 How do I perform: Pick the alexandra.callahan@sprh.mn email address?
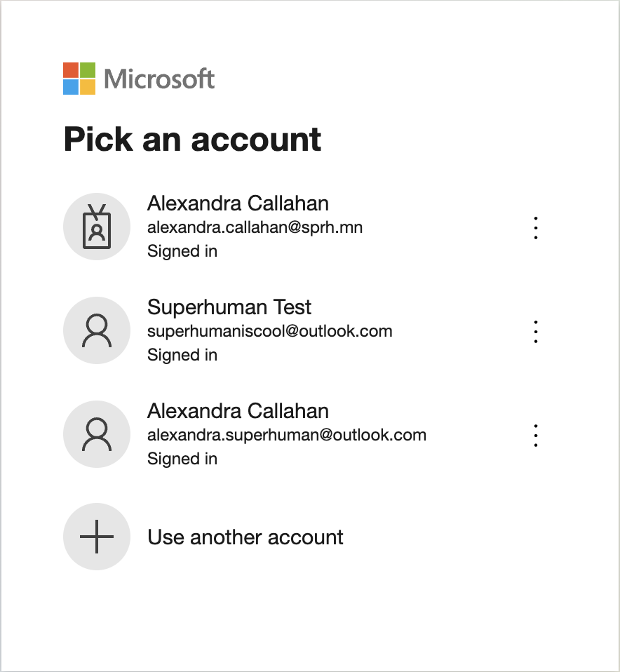[x=255, y=227]
